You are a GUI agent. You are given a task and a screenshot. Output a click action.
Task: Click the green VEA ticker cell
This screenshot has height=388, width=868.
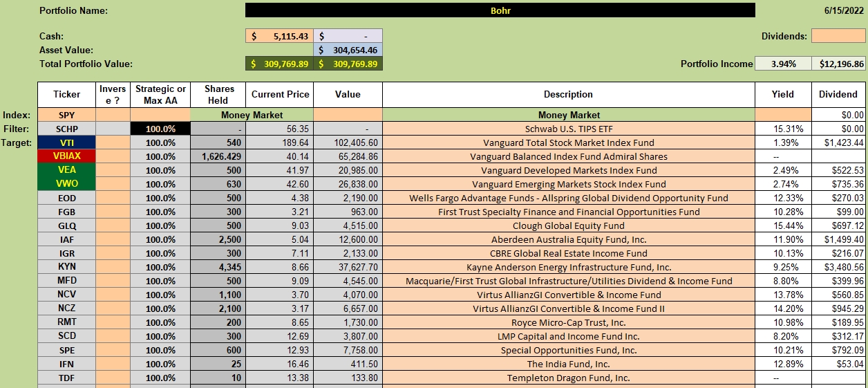tap(66, 170)
